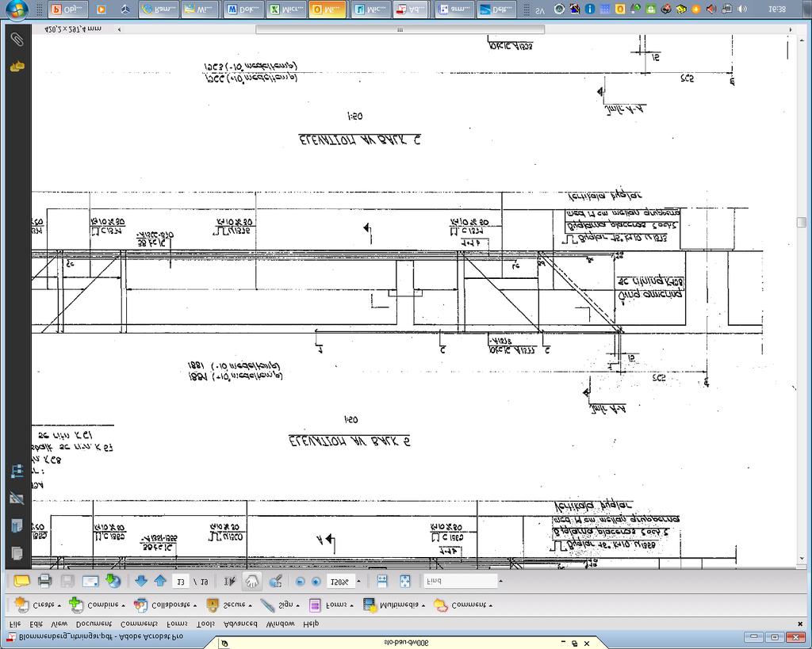The height and width of the screenshot is (649, 812).
Task: Click the globe upload icon in toolbar
Action: coord(113,581)
